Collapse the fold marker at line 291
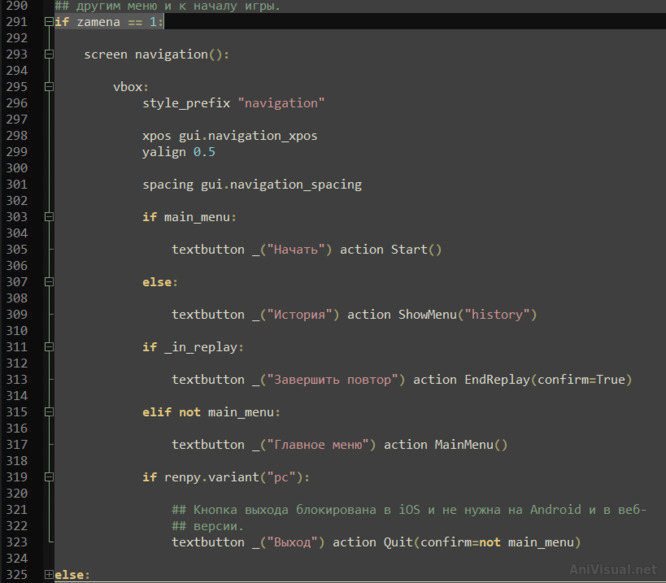 click(49, 22)
